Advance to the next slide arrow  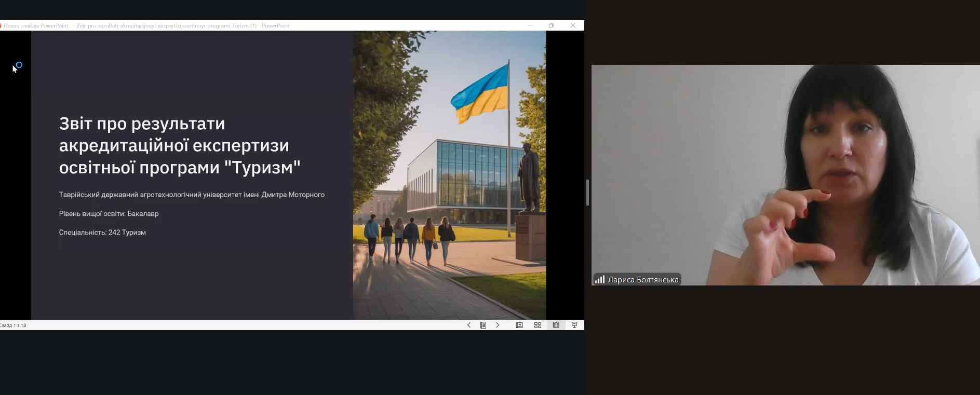pyautogui.click(x=498, y=325)
